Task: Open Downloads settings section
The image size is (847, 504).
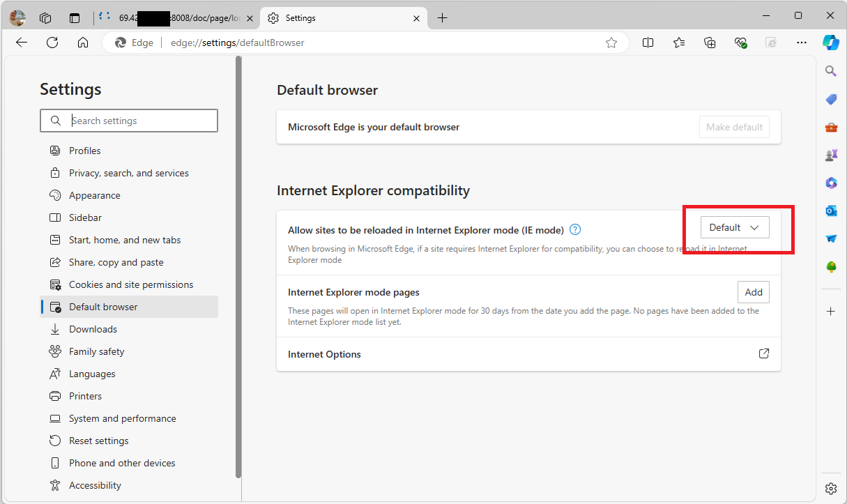Action: (130, 329)
